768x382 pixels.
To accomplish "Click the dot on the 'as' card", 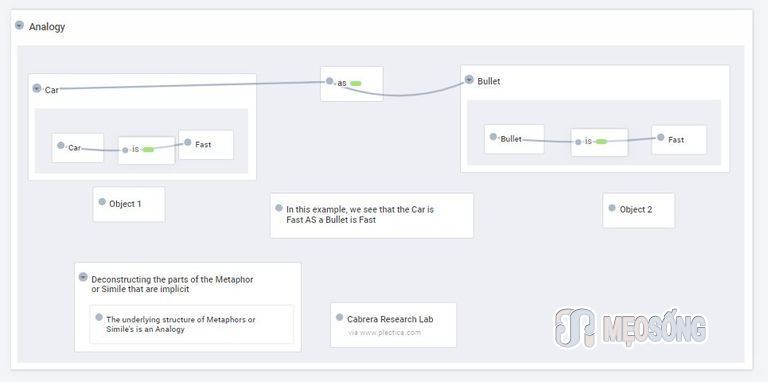I will tap(330, 81).
